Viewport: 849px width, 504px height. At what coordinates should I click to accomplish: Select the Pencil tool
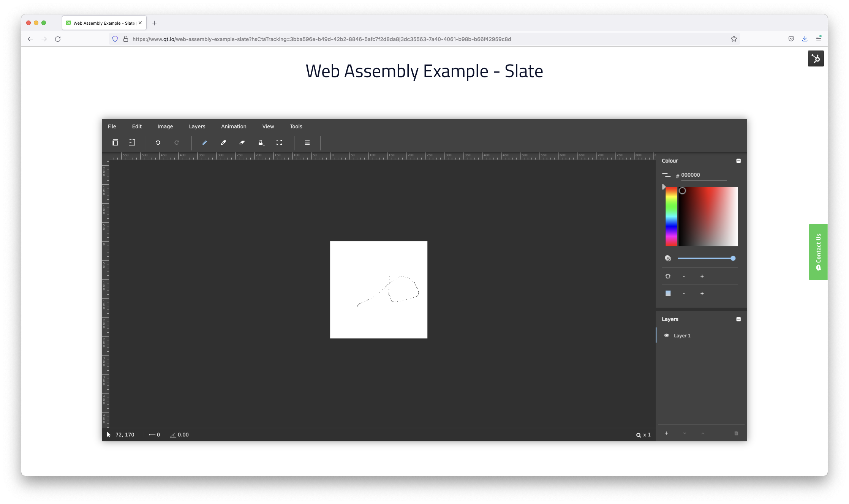[x=204, y=142]
